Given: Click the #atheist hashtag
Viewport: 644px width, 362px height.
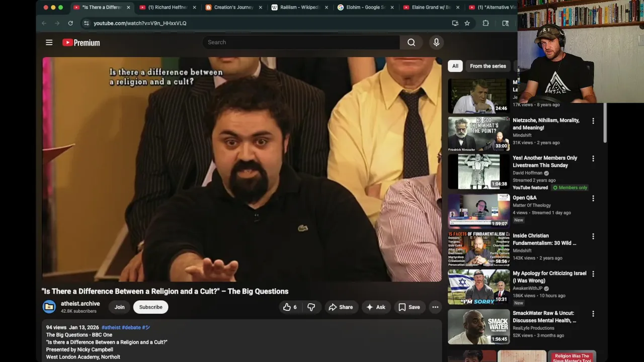Looking at the screenshot, I should [x=111, y=327].
